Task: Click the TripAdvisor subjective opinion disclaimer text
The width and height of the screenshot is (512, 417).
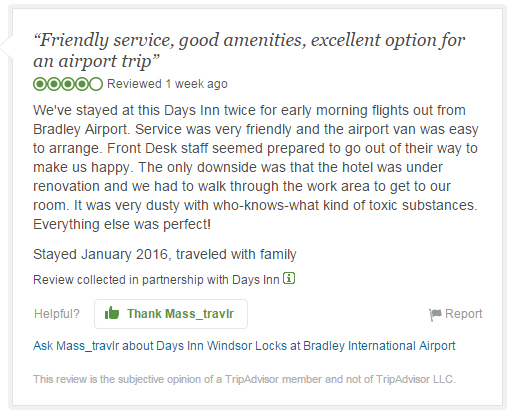Action: point(244,379)
